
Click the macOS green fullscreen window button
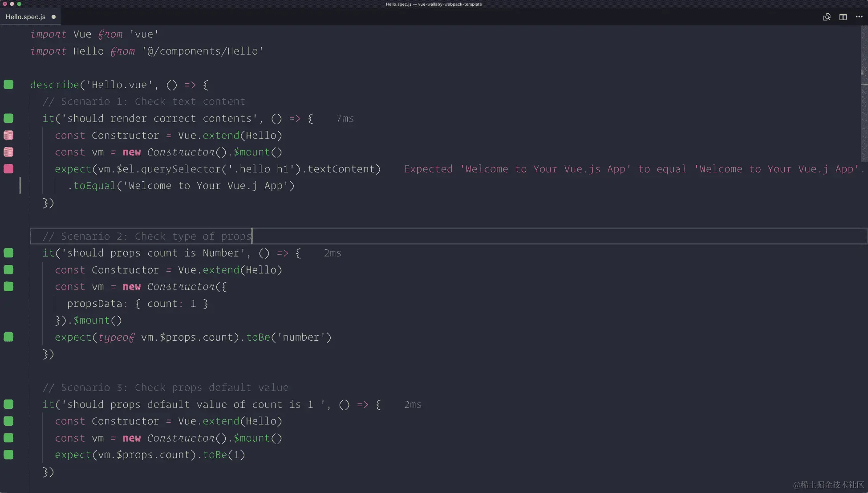point(19,4)
